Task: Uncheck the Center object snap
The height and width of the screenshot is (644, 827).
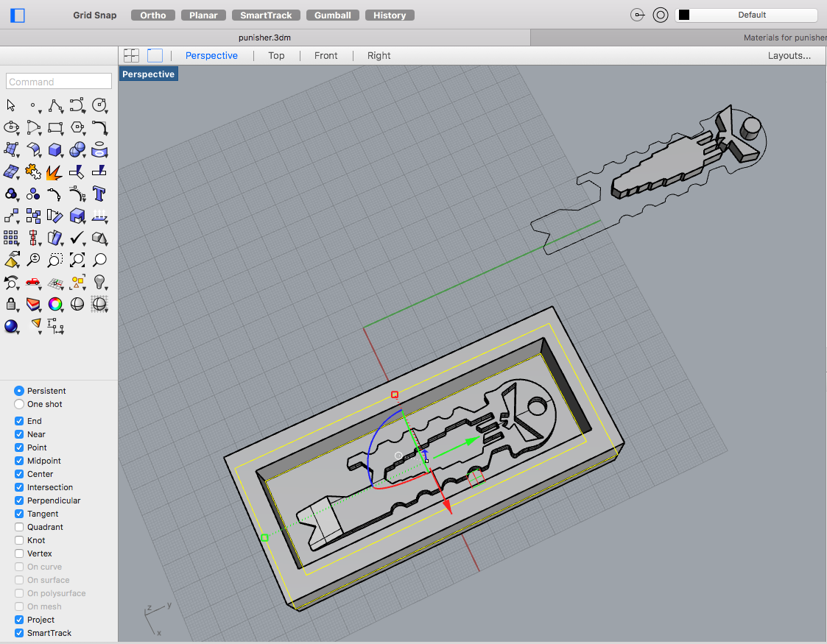Action: (19, 474)
